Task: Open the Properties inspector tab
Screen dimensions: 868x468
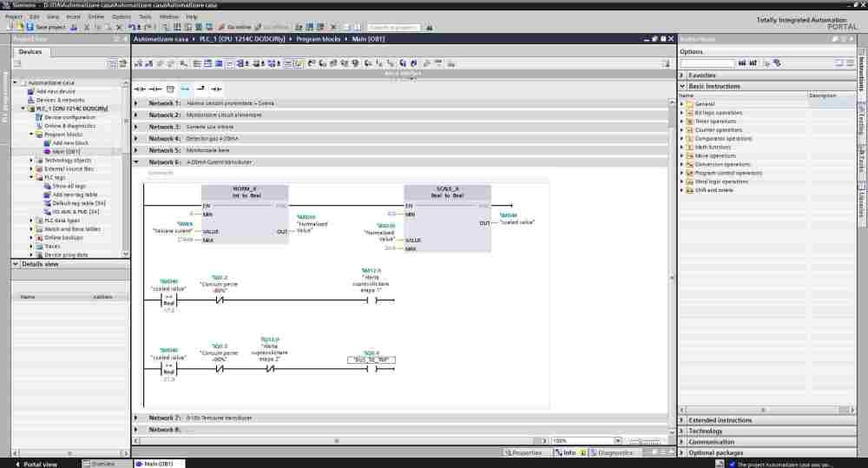Action: [x=523, y=452]
